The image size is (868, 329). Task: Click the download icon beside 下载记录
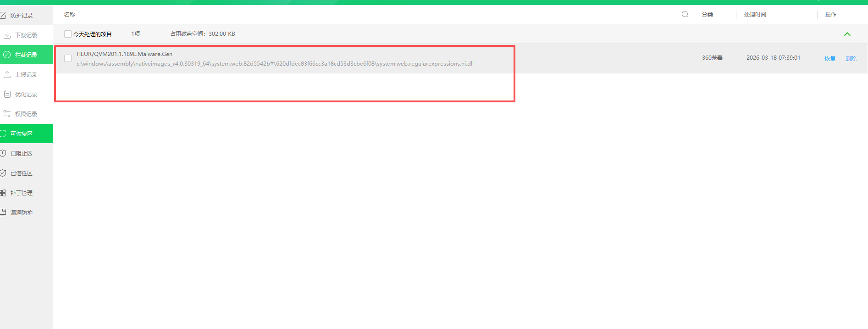tap(7, 35)
